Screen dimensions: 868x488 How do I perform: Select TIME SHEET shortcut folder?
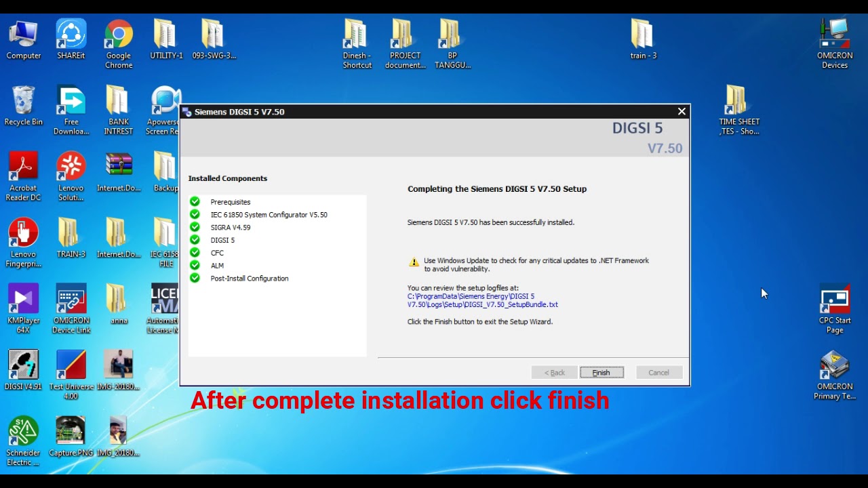[739, 111]
